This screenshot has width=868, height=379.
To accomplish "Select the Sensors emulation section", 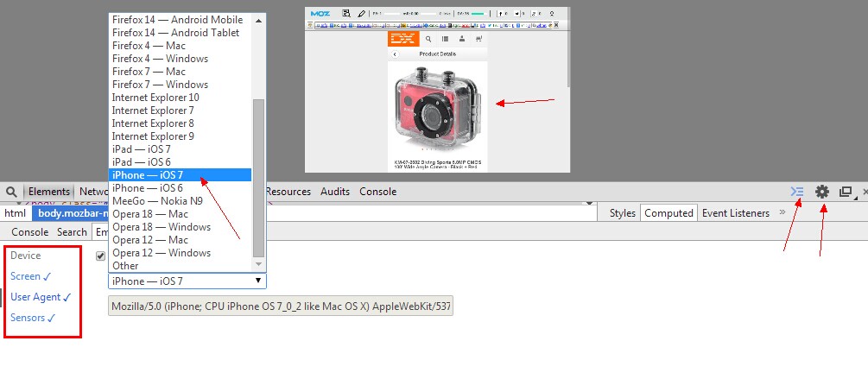I will pos(33,318).
